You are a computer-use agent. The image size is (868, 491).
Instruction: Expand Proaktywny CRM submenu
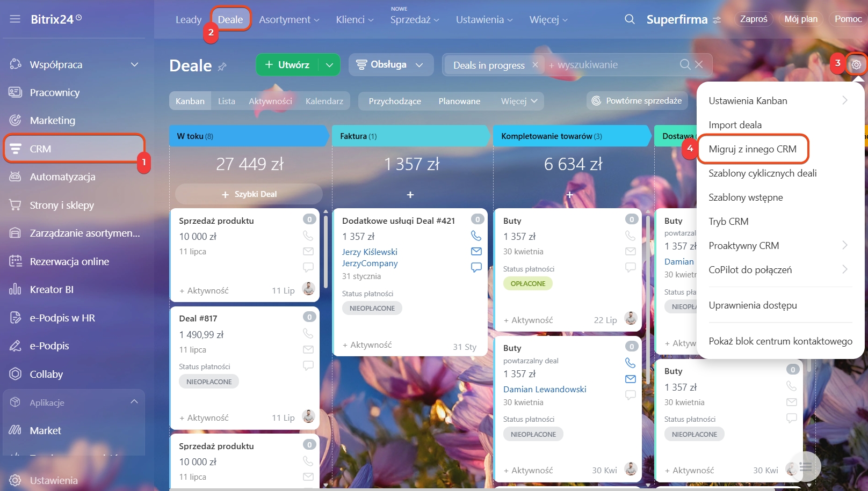tap(844, 245)
